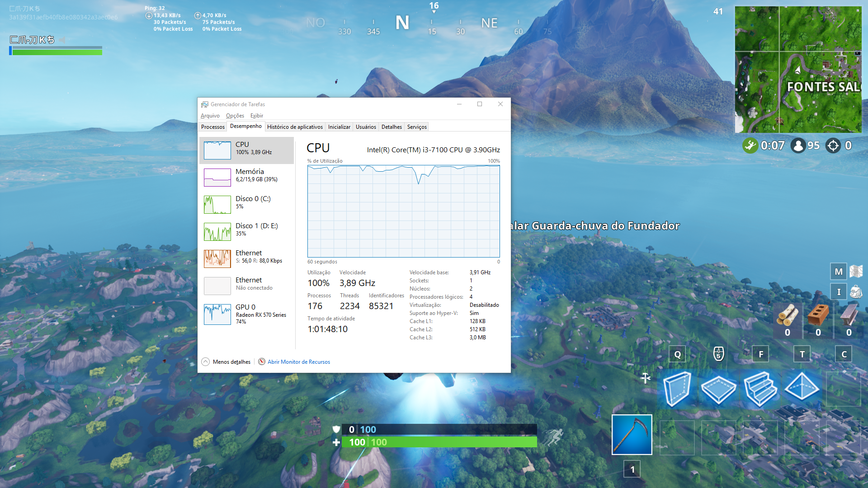Close the Gerenciador de Tarefas window
Image resolution: width=868 pixels, height=488 pixels.
click(x=500, y=104)
